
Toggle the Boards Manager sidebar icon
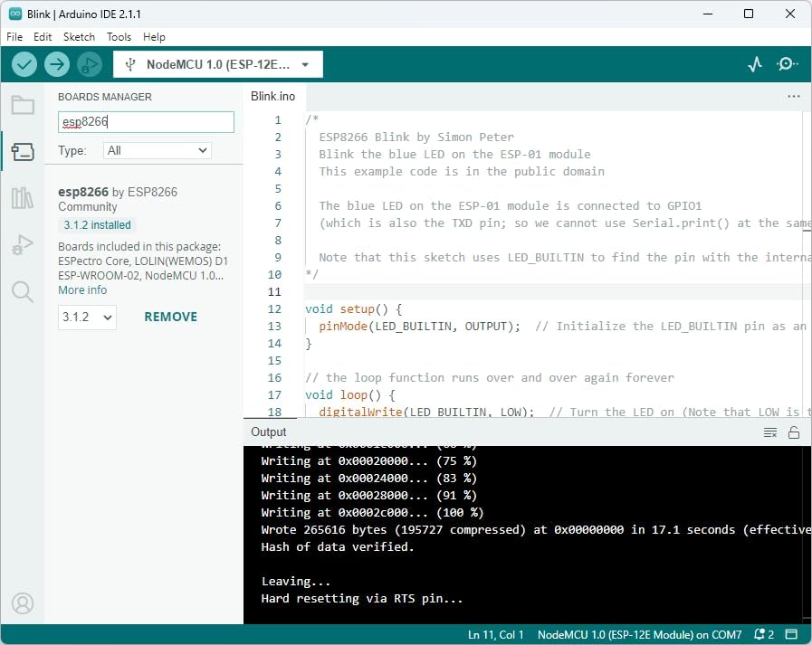(23, 152)
